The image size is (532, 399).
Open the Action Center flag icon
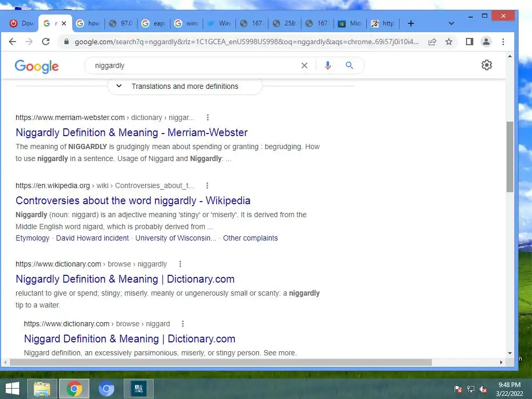coord(458,389)
